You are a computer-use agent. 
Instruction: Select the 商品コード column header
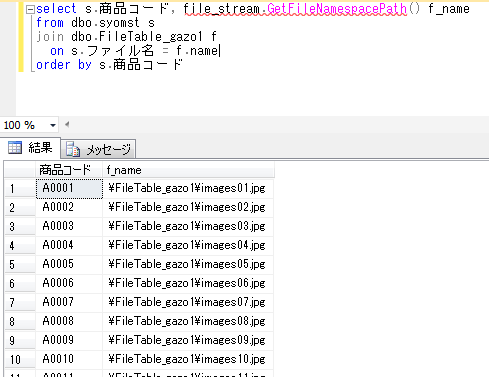point(69,170)
